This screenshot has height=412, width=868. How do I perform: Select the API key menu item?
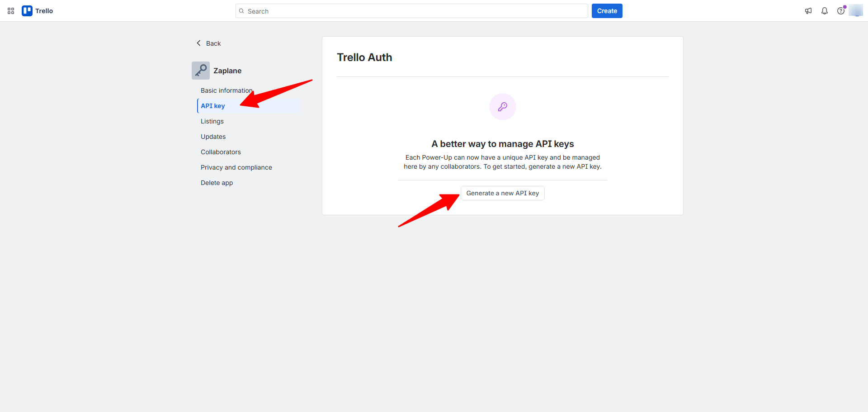click(x=249, y=106)
